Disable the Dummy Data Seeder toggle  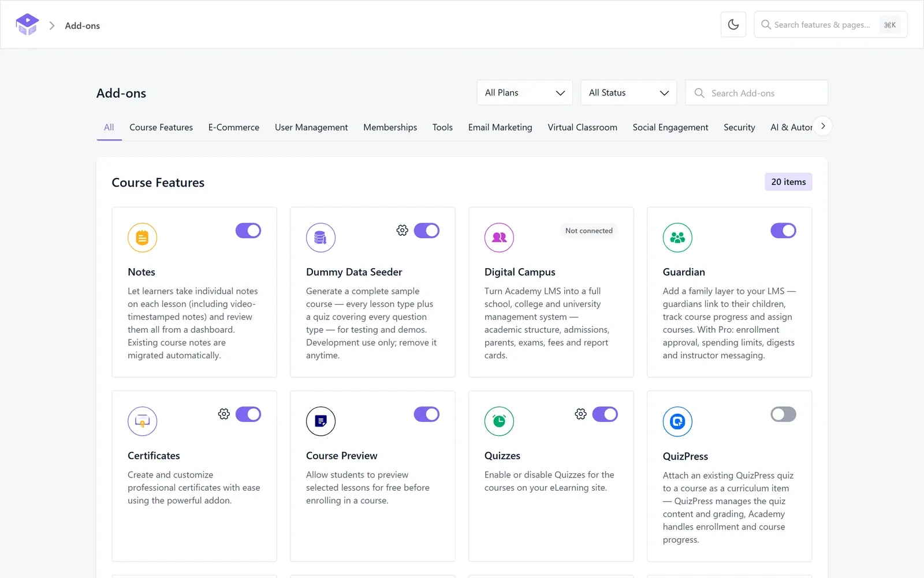click(x=427, y=231)
